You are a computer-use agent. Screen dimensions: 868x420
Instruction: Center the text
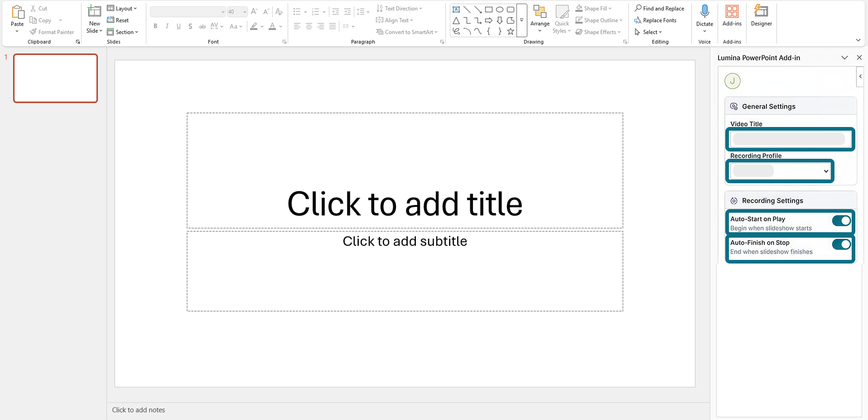309,26
